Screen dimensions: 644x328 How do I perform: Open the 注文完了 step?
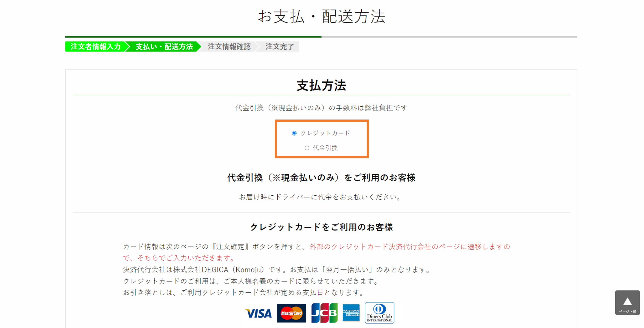pos(280,47)
